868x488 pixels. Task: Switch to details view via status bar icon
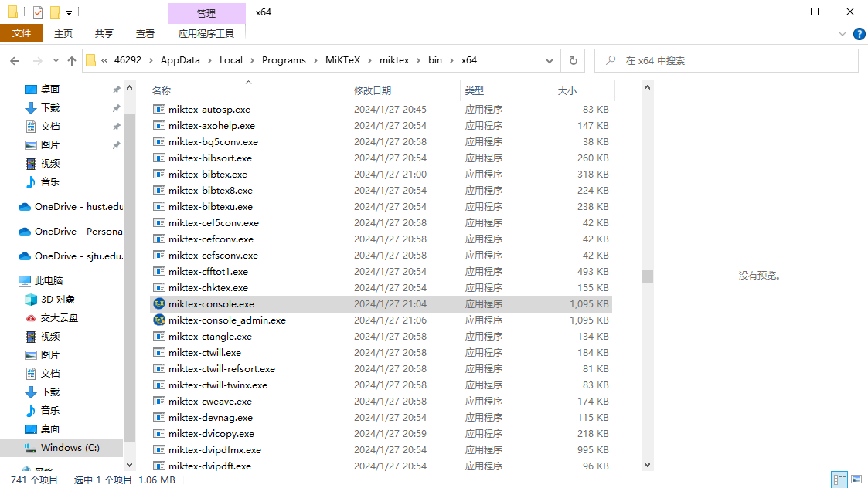pyautogui.click(x=839, y=479)
